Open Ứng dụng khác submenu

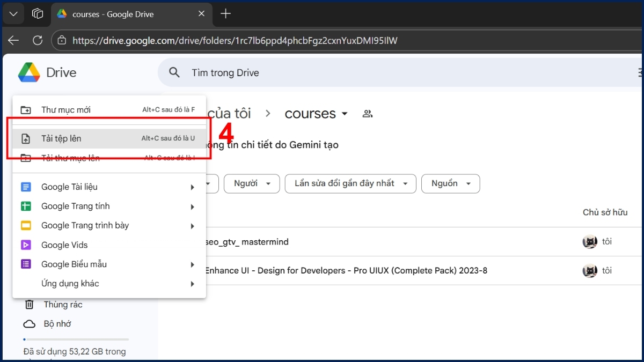coord(109,284)
